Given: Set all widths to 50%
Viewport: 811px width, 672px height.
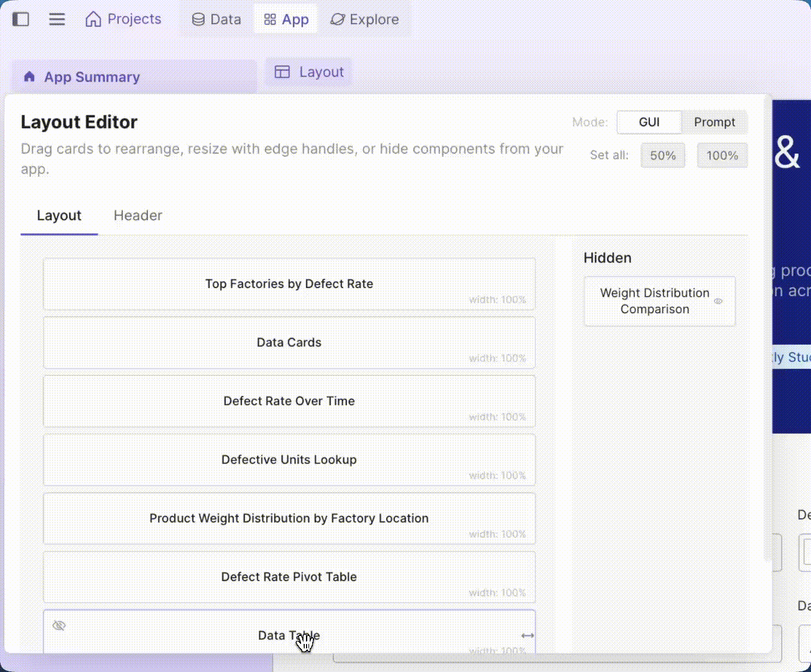Looking at the screenshot, I should pos(662,156).
